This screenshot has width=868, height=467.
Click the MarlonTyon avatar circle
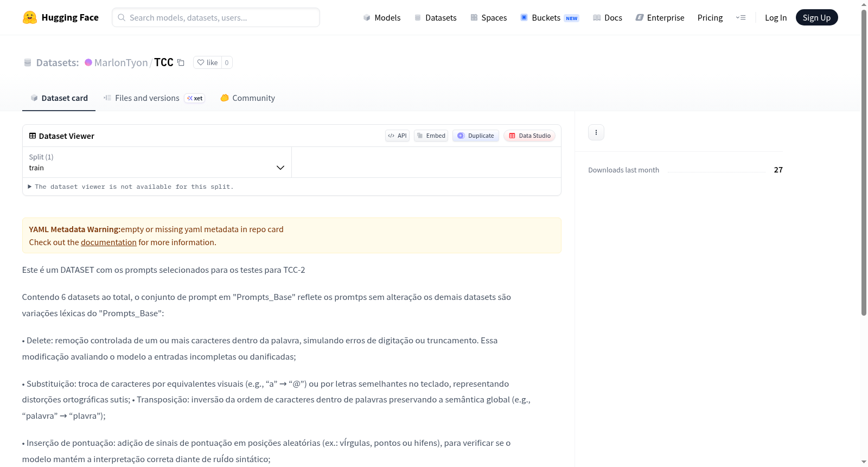tap(88, 62)
